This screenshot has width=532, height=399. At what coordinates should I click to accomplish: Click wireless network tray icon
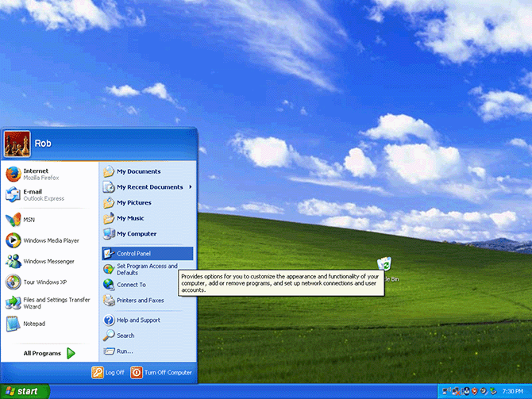point(446,391)
